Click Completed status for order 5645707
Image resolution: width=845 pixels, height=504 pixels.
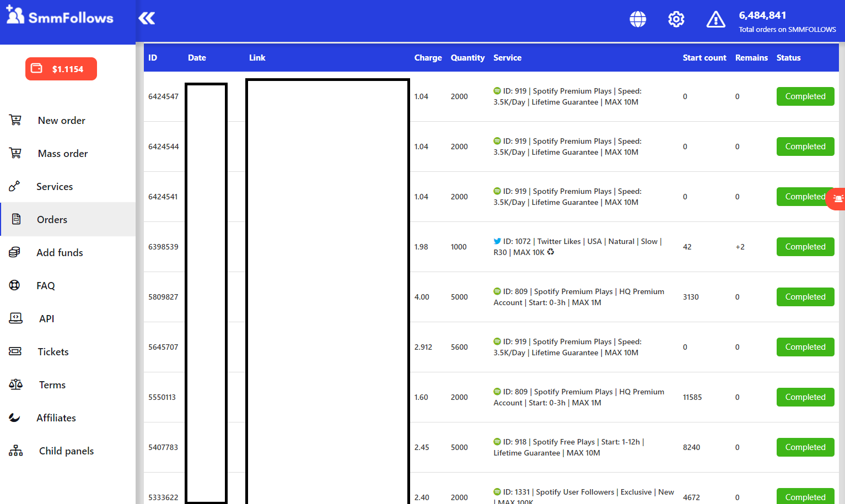tap(805, 347)
